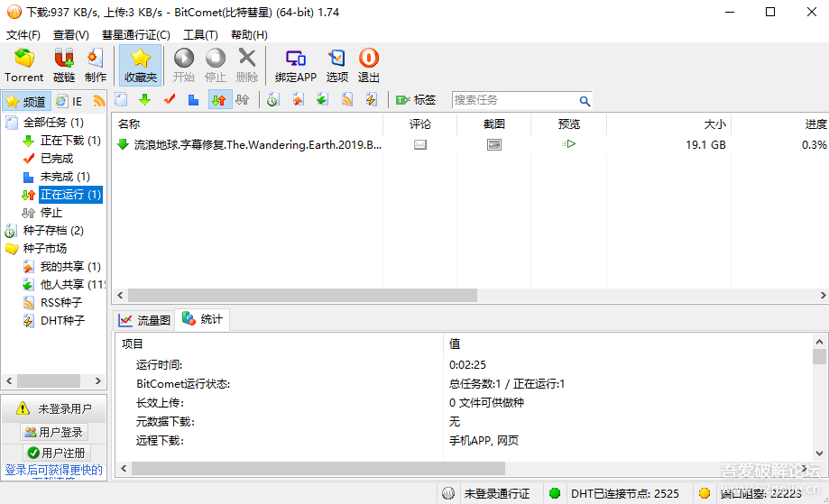This screenshot has height=504, width=829.
Task: Click completed filter red check icon in filter bar
Action: pyautogui.click(x=170, y=99)
